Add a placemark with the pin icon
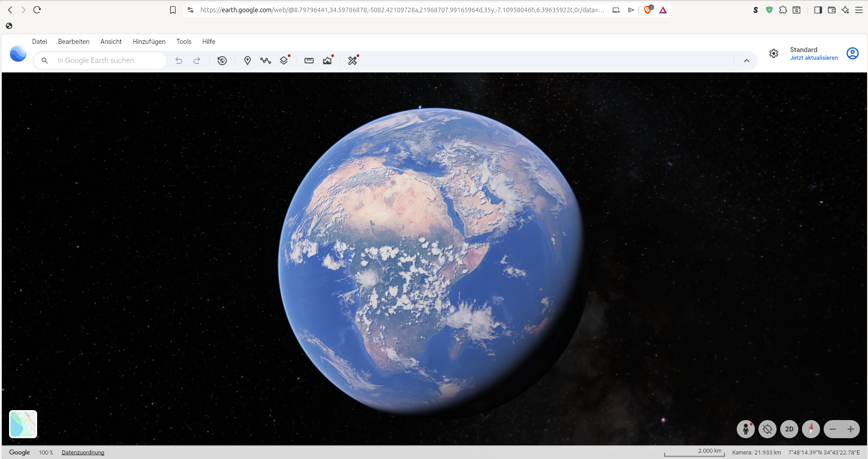This screenshot has width=868, height=459. tap(247, 61)
